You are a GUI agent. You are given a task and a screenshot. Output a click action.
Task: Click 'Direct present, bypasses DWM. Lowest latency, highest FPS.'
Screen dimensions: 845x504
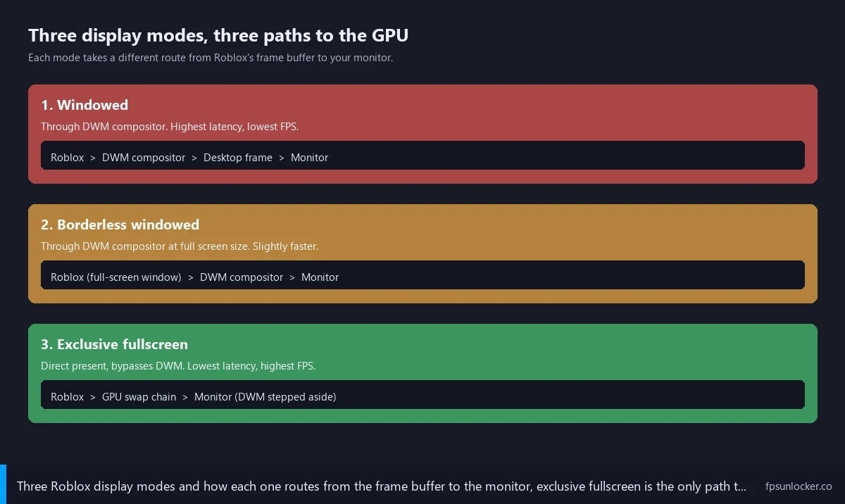(178, 367)
